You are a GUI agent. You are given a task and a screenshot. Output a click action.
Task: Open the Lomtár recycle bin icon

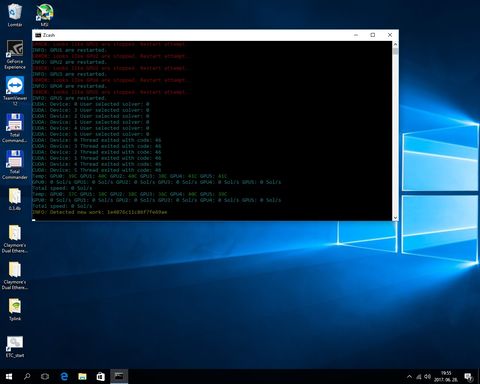pyautogui.click(x=15, y=15)
